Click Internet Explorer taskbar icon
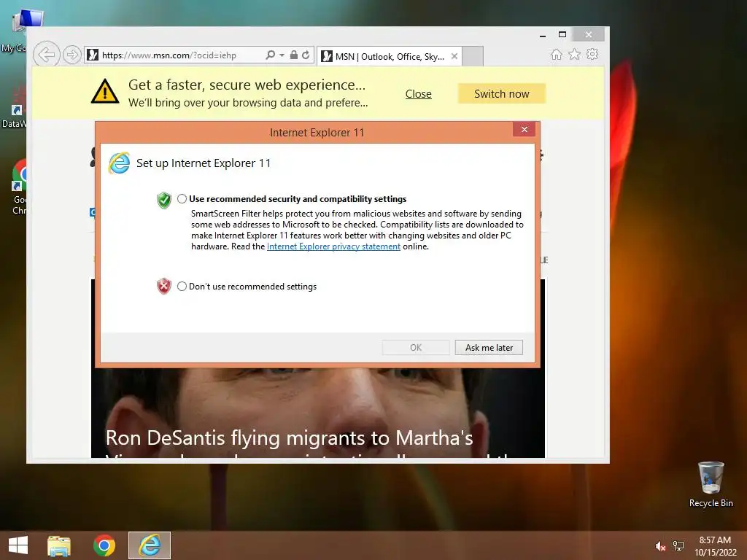The image size is (747, 560). (x=150, y=545)
